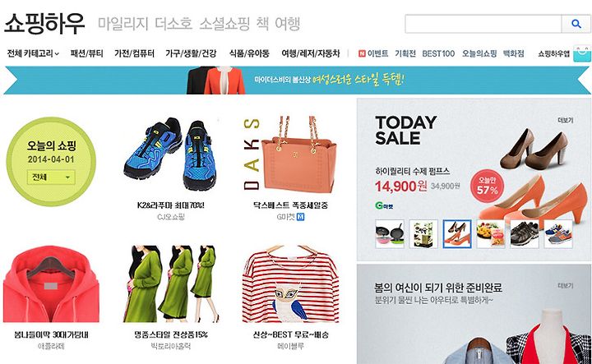
Task: Open the blue K2 hiking shoes product
Action: 170,154
